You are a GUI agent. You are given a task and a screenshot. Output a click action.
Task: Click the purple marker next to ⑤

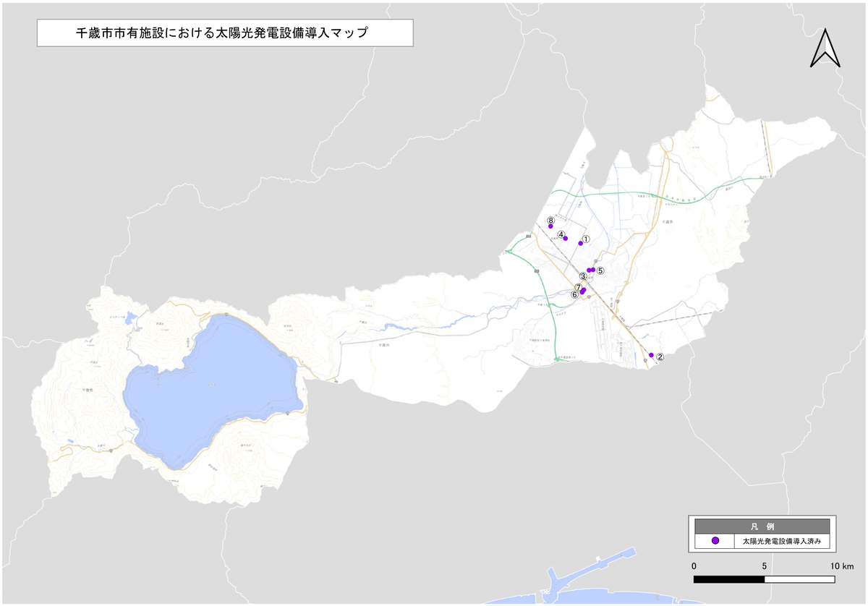click(x=592, y=270)
